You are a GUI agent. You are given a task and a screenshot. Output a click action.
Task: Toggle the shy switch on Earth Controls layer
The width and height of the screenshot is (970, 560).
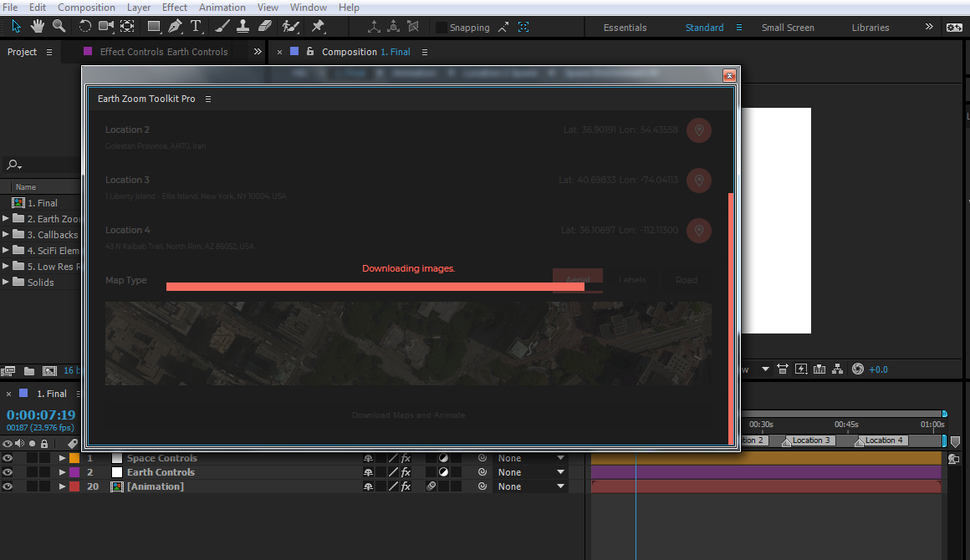368,472
